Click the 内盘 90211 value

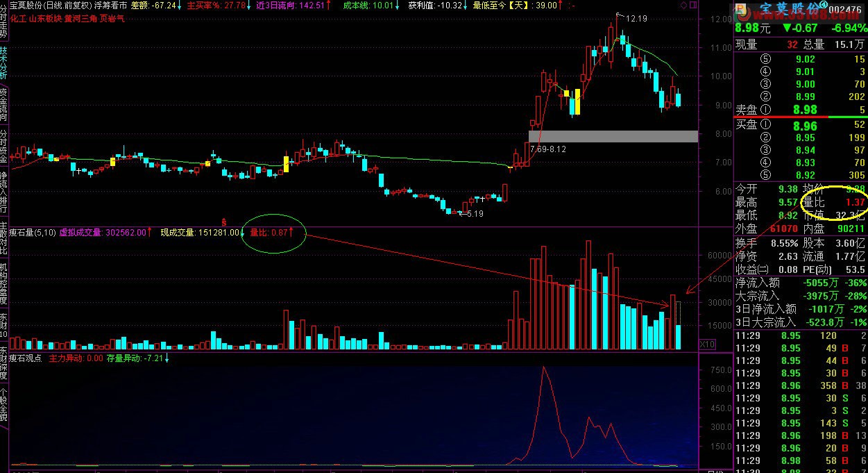[851, 228]
